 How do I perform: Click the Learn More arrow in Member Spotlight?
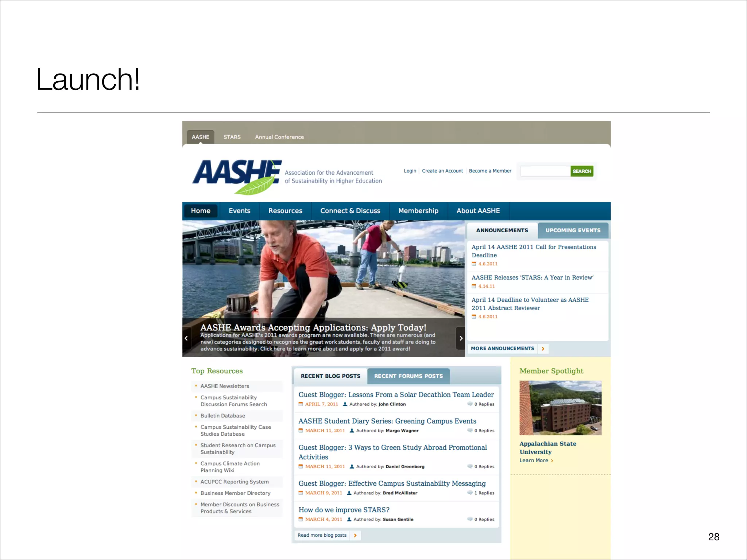[x=552, y=461]
